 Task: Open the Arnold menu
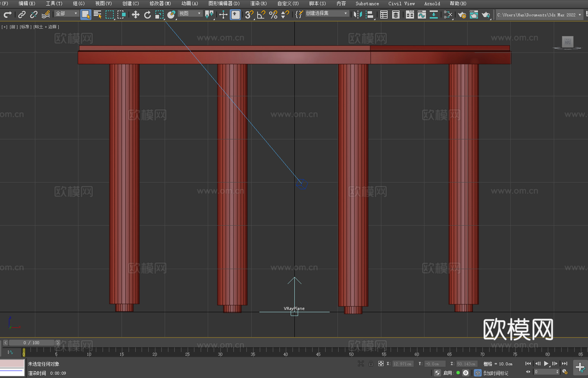[432, 4]
